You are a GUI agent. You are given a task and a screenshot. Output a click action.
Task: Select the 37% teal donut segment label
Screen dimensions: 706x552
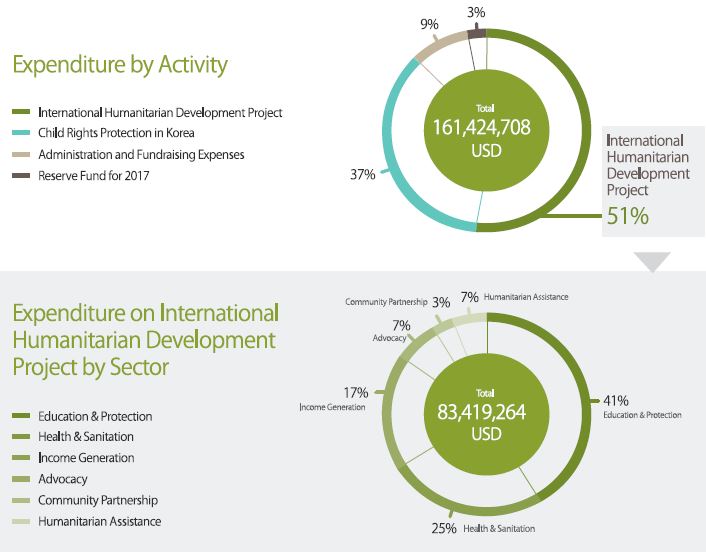[x=363, y=175]
